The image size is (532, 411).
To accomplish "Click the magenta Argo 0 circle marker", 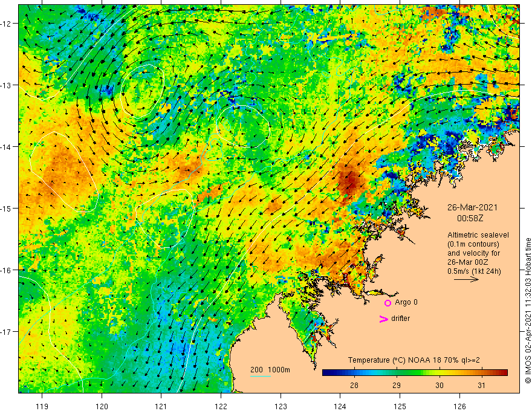I will click(388, 303).
